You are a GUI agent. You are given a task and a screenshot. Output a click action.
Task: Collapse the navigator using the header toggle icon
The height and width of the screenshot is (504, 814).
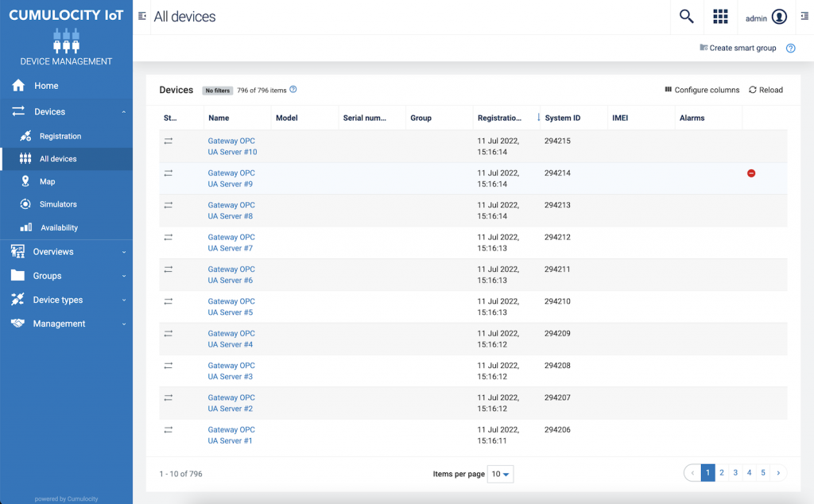[x=142, y=17]
